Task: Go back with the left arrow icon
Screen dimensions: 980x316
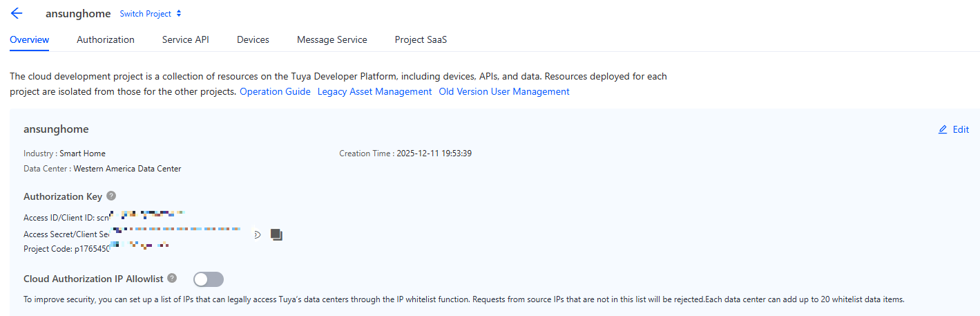Action: pos(17,14)
